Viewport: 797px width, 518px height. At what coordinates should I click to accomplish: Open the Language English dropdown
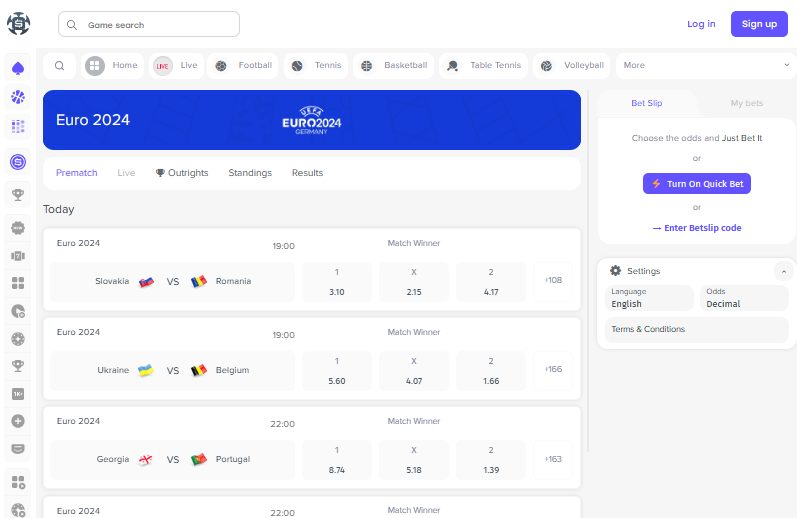pyautogui.click(x=649, y=298)
